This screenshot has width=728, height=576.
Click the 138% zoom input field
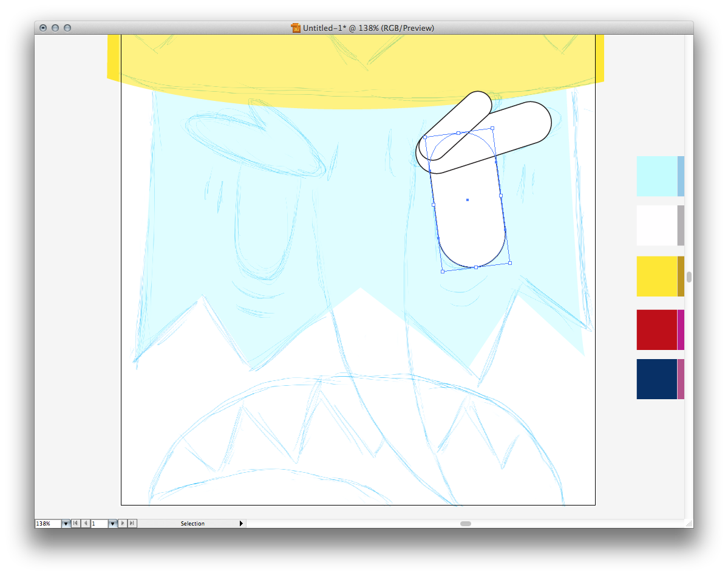pyautogui.click(x=47, y=523)
